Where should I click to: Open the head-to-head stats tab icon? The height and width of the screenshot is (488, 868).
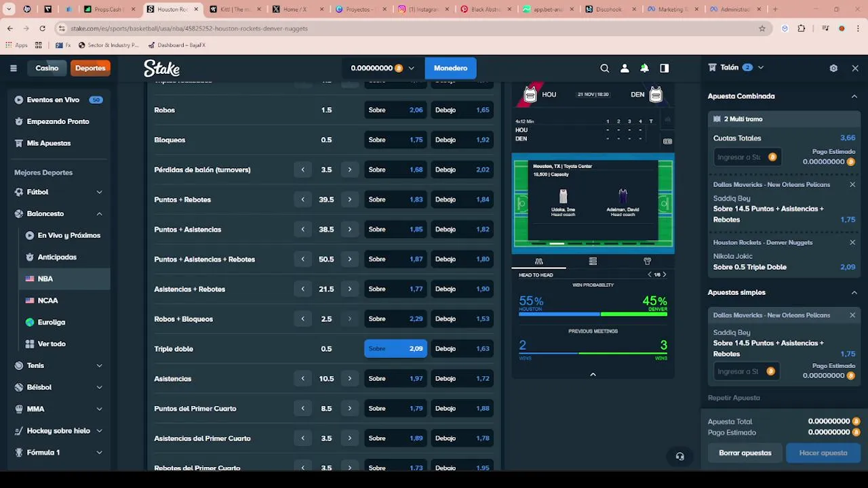coord(538,261)
